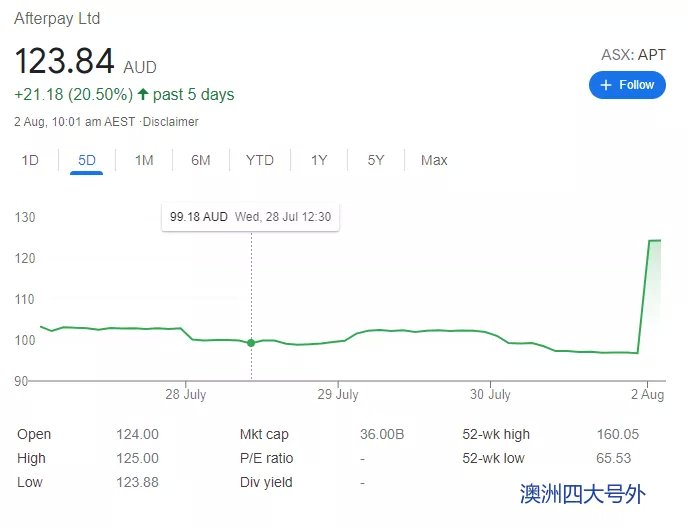688x528 pixels.
Task: Click the 52-wk low label
Action: (x=493, y=458)
